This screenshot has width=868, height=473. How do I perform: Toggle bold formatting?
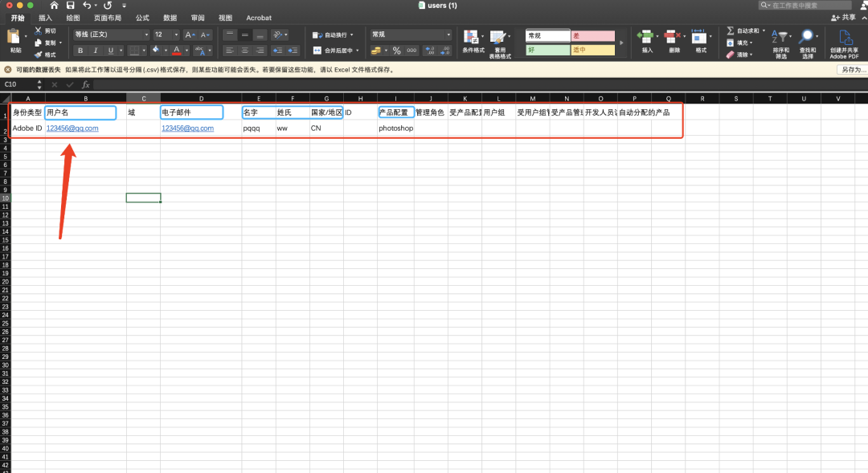80,51
